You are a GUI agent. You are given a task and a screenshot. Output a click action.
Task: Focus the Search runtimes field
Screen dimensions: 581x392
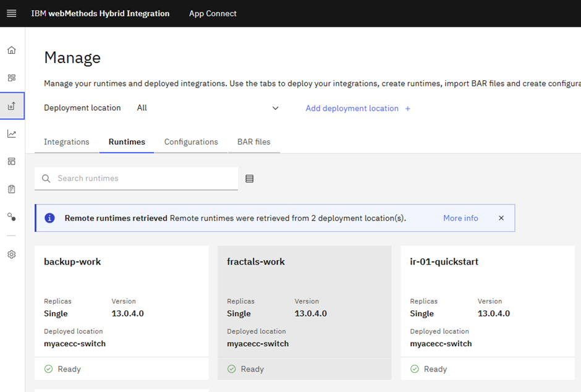[x=137, y=179]
